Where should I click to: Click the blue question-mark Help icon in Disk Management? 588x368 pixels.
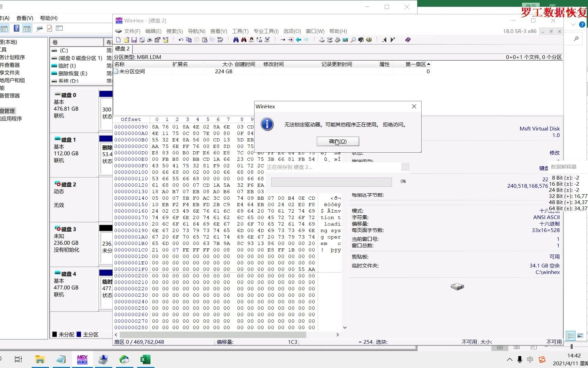pos(16,28)
